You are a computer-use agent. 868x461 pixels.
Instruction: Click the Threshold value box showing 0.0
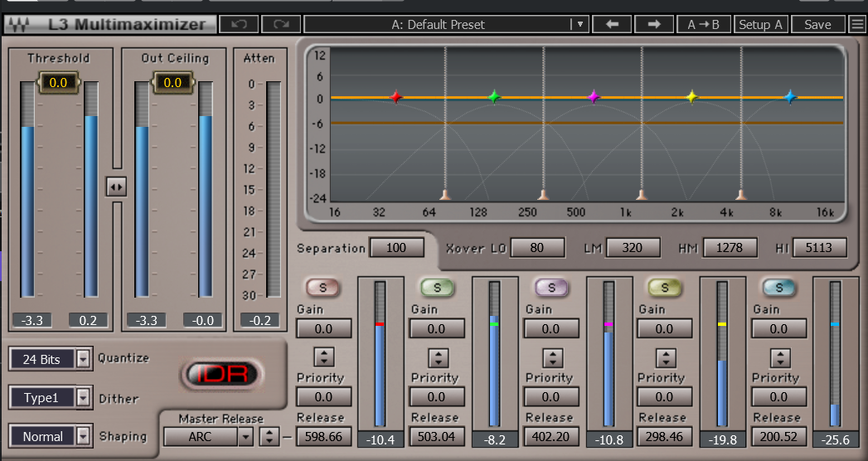[x=58, y=82]
